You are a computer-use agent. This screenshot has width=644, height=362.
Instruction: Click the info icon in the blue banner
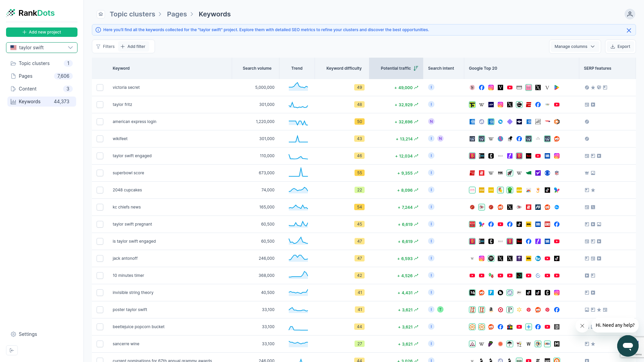[98, 30]
